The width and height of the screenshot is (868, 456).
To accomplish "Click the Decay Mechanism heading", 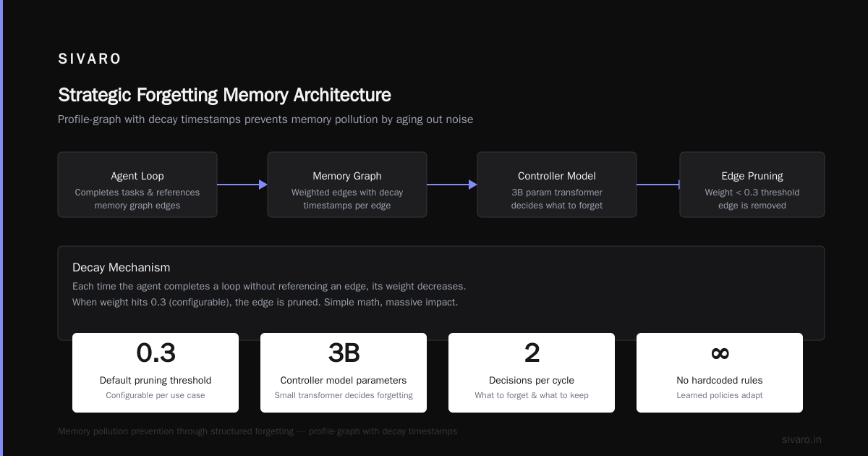I will point(122,267).
